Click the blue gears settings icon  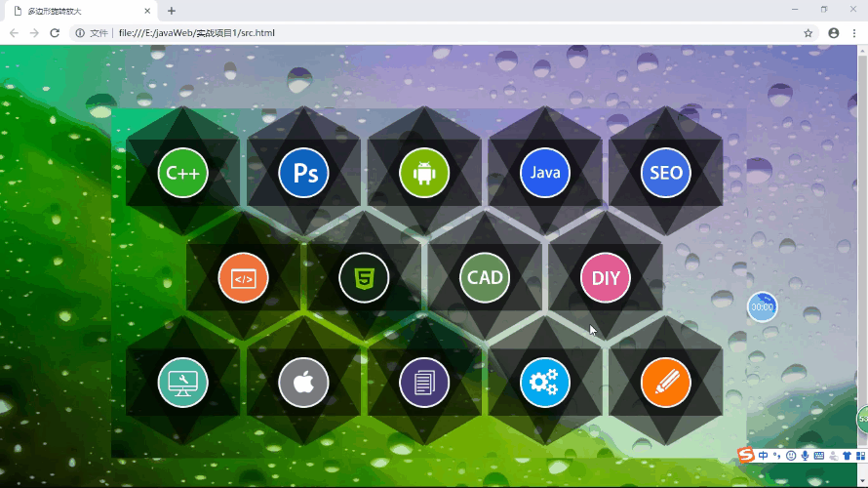pyautogui.click(x=544, y=383)
